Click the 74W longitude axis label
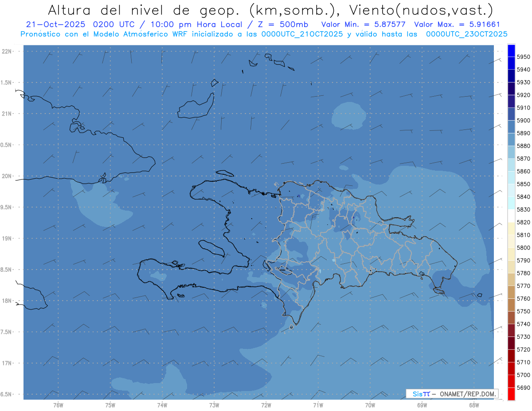This screenshot has width=532, height=411. (162, 405)
